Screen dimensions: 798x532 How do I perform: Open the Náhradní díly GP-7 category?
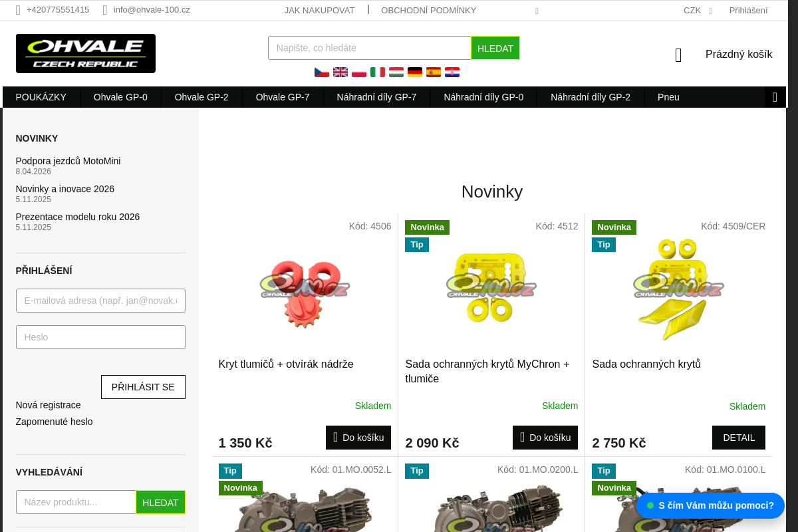[x=376, y=97]
